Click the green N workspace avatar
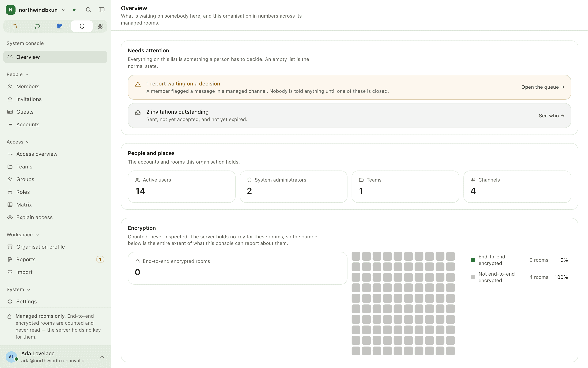The image size is (588, 368). click(10, 10)
